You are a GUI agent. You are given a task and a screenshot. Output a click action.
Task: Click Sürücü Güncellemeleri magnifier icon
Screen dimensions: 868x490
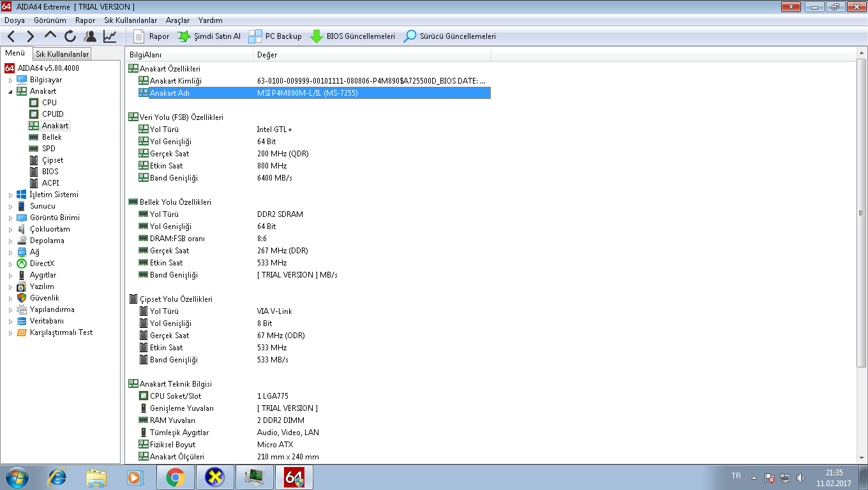[410, 36]
